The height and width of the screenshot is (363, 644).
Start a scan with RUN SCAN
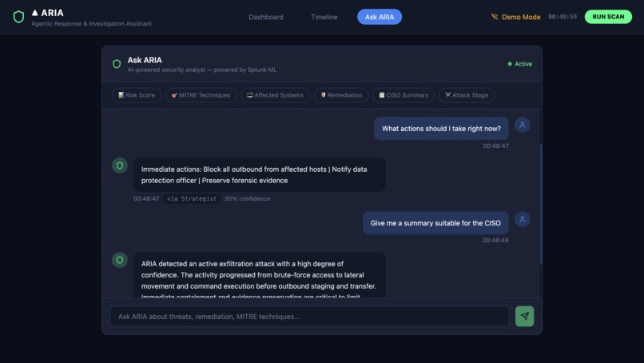(608, 17)
